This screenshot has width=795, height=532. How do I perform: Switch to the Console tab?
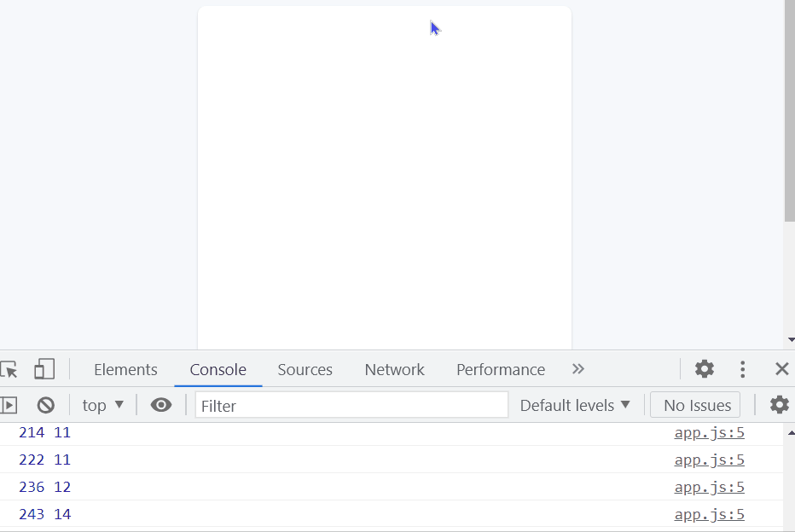pos(218,369)
